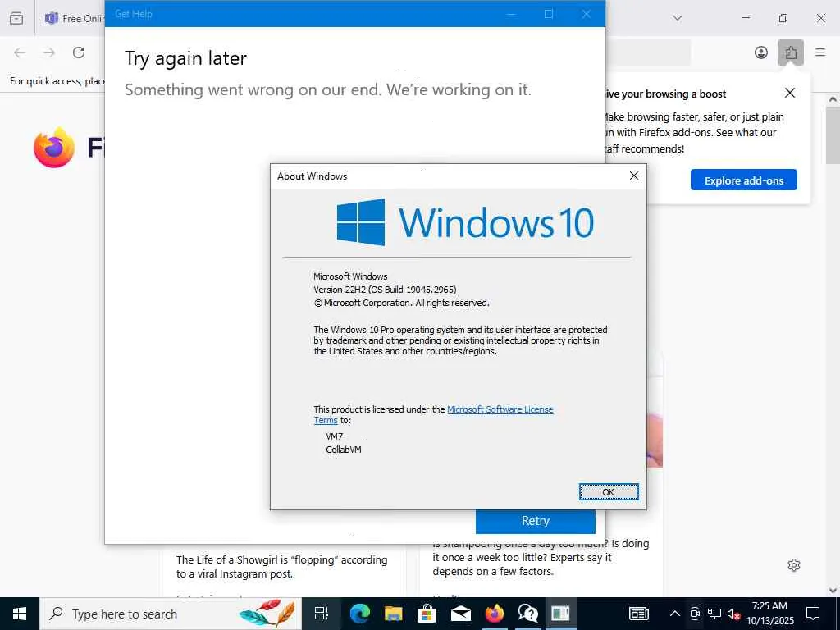
Task: Click the taskbar search box
Action: 171,614
